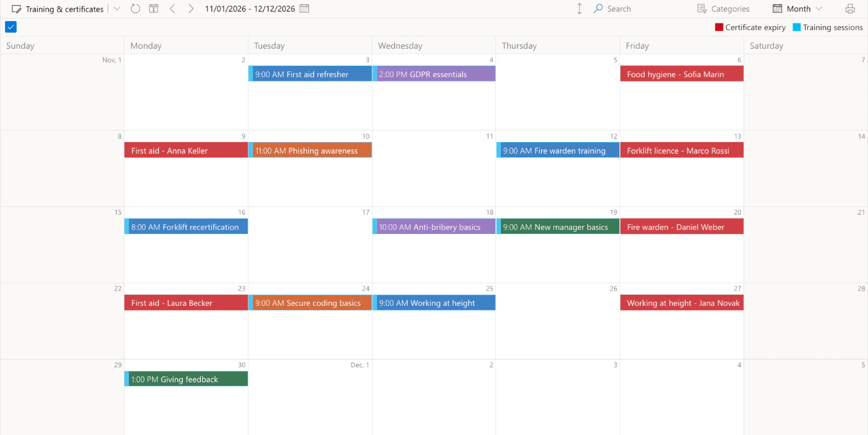868x435 pixels.
Task: Select Forklift licence - Marco Rossi entry
Action: click(681, 150)
